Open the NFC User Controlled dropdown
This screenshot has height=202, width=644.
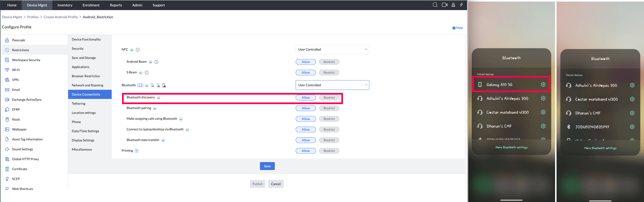point(332,49)
